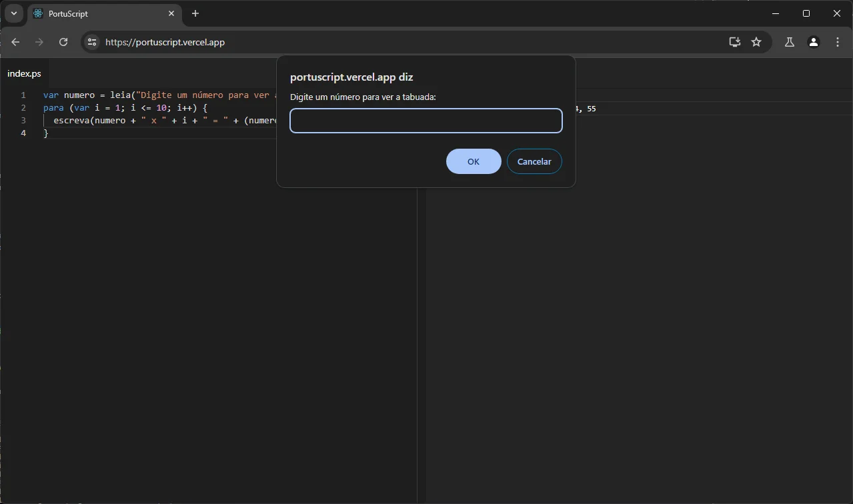This screenshot has height=504, width=853.
Task: Click 'escreva' function call on line 3
Action: (71, 121)
